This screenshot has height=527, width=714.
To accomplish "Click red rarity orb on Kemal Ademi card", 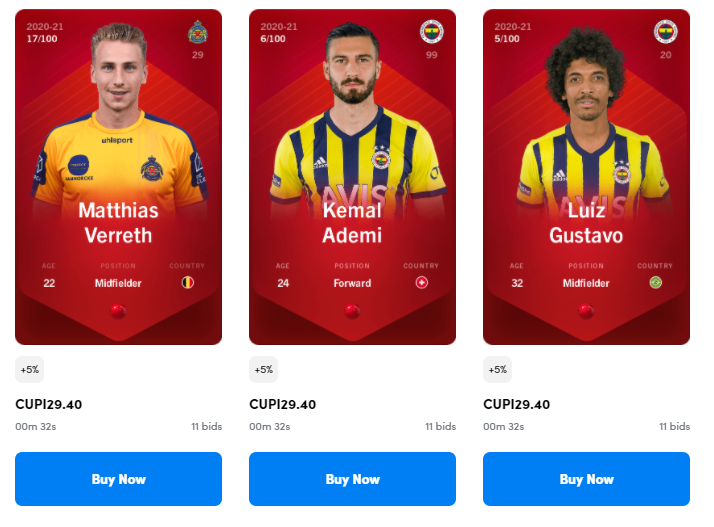I will coord(352,311).
